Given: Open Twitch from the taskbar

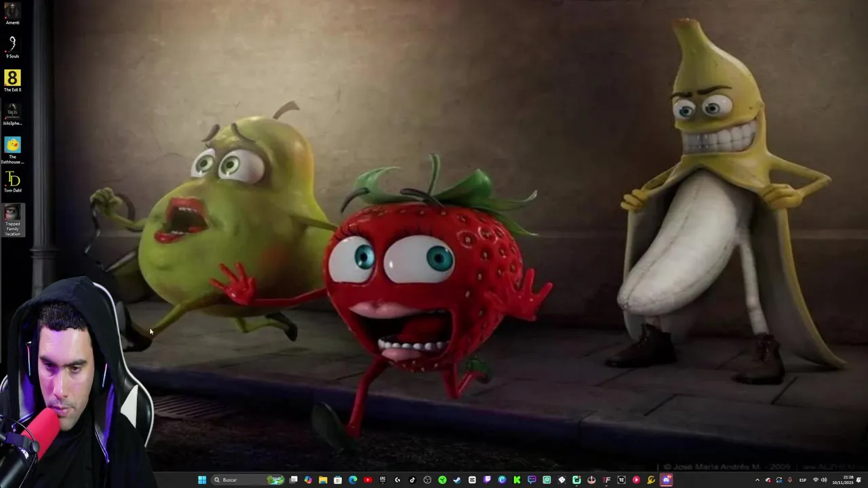Looking at the screenshot, I should tap(487, 480).
